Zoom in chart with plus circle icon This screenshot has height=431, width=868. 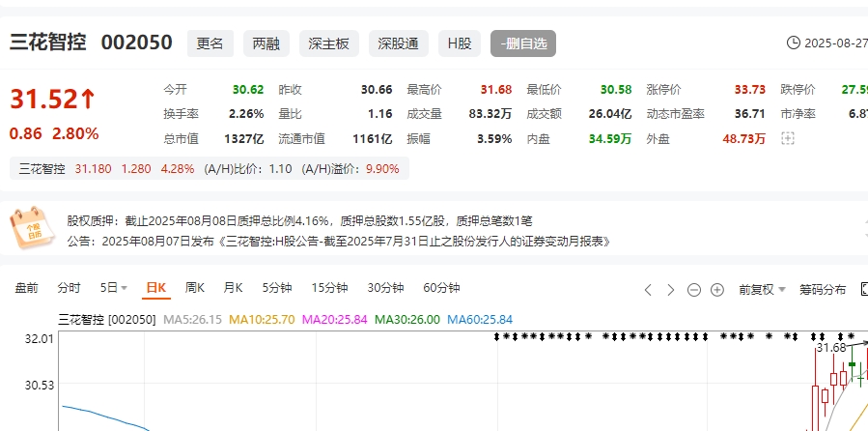coord(716,290)
